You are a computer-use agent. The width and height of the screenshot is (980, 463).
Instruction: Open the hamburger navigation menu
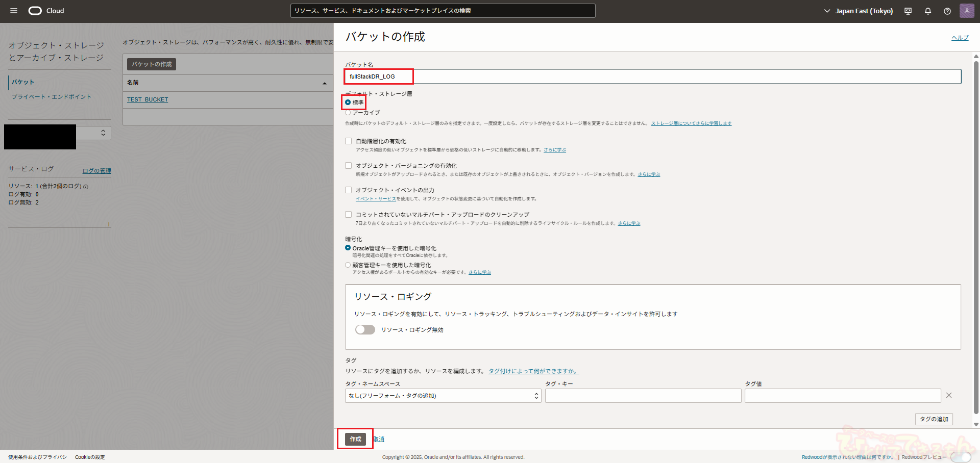14,11
